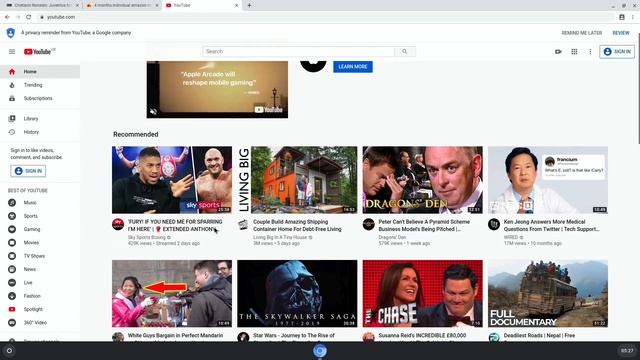
Task: Click the LEARN MORE ad button
Action: point(353,67)
